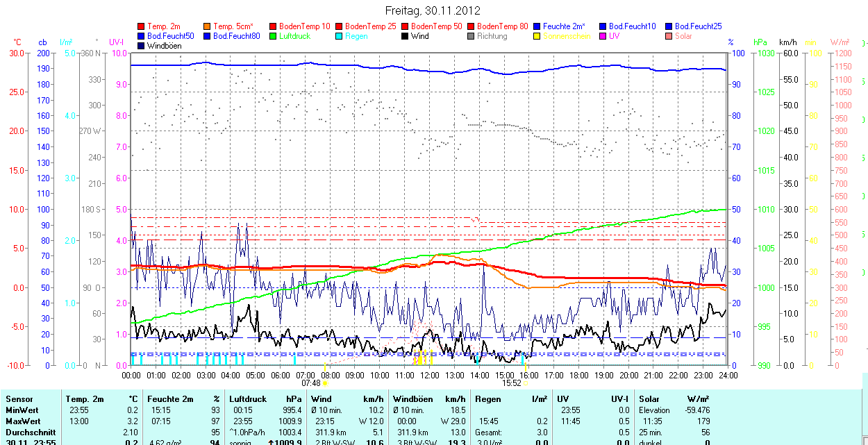This screenshot has width=868, height=445.
Task: Click the 12:00 tick on the time axis
Action: 430,375
